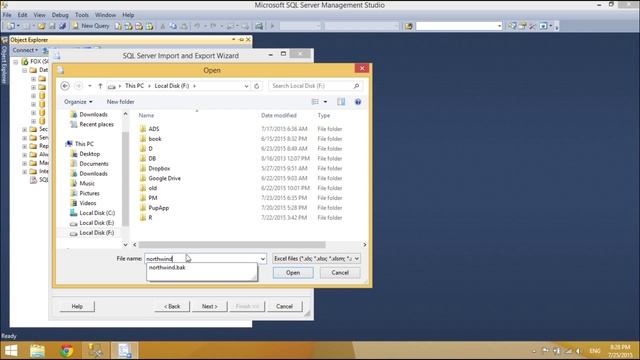Screen dimensions: 640x360
Task: Click Cancel in the Import Export wizard
Action: click(x=284, y=306)
